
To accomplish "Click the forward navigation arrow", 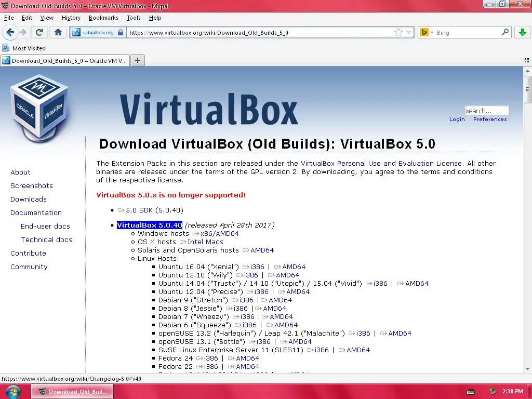I will click(x=23, y=33).
